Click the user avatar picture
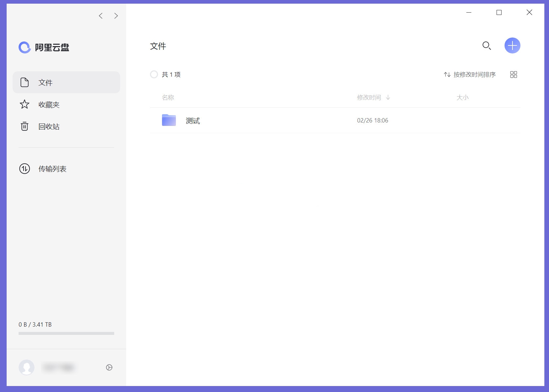Screen dimensions: 549x392 27,367
